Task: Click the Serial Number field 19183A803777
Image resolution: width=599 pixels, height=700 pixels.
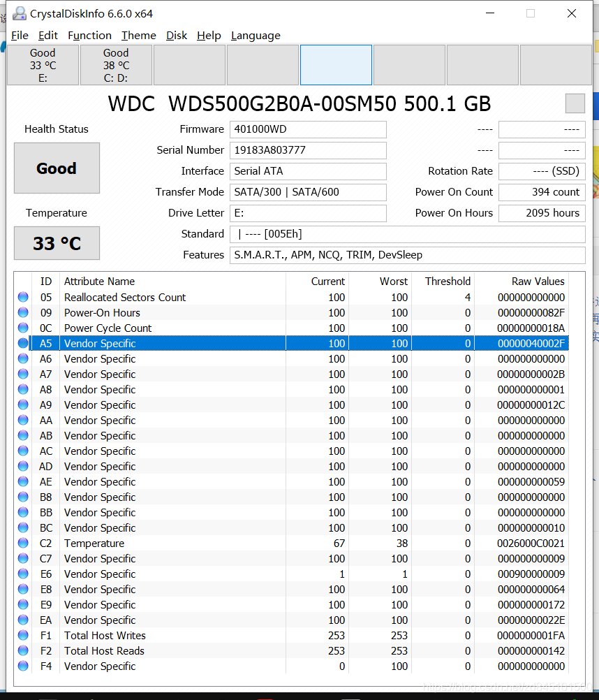Action: point(308,150)
